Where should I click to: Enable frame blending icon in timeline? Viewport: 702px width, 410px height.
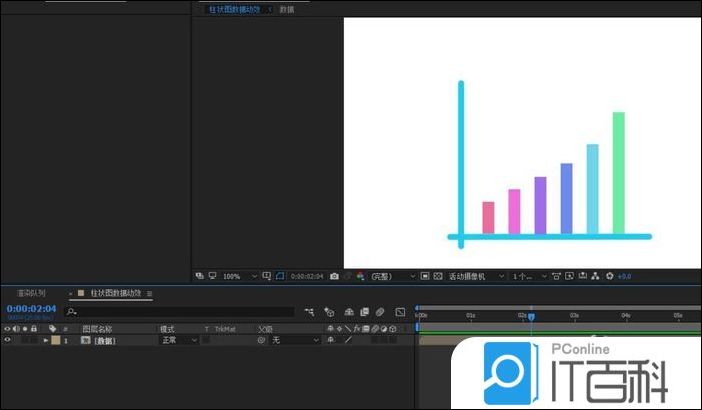click(x=364, y=312)
